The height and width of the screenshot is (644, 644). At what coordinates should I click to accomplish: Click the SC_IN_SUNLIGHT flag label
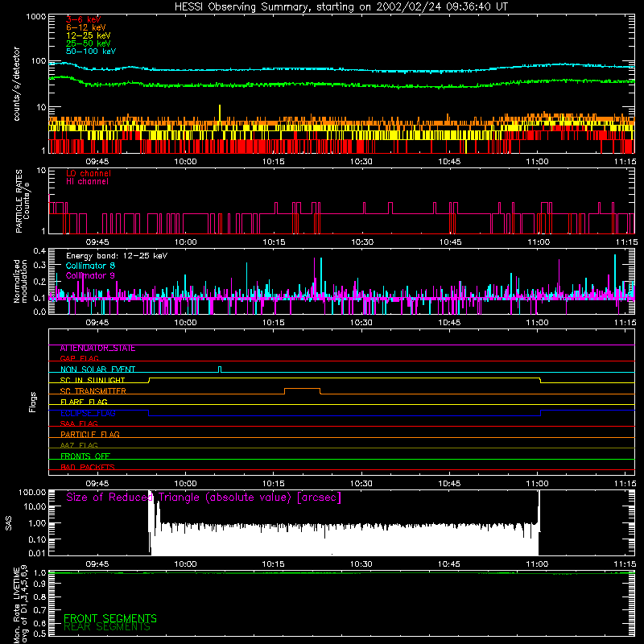tap(93, 380)
